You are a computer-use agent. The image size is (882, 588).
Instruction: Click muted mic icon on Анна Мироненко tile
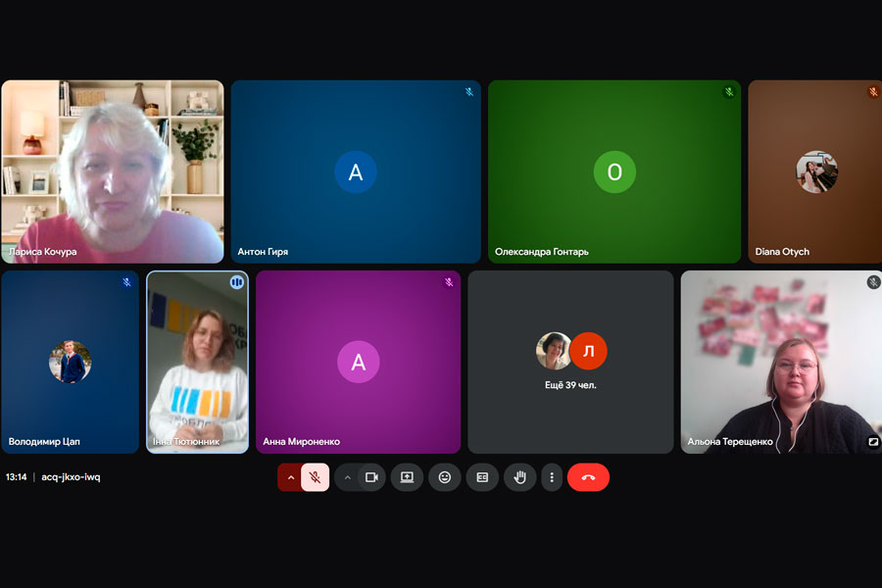(x=449, y=282)
